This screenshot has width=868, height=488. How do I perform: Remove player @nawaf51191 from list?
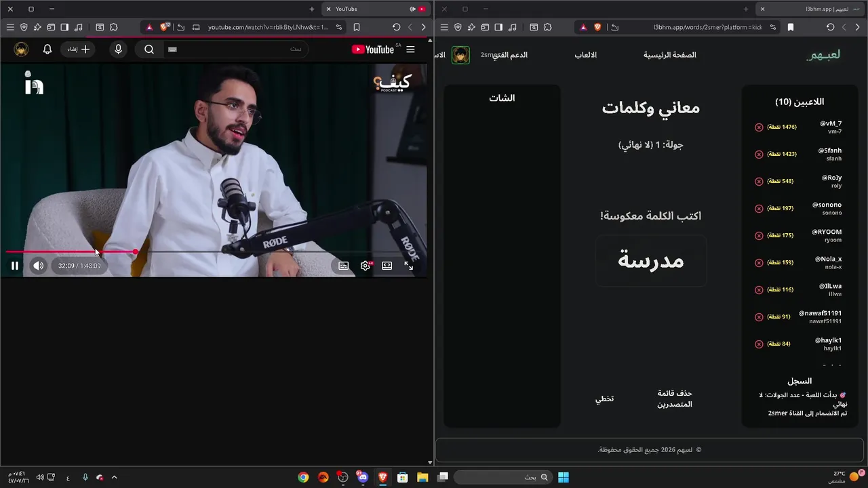click(x=759, y=317)
